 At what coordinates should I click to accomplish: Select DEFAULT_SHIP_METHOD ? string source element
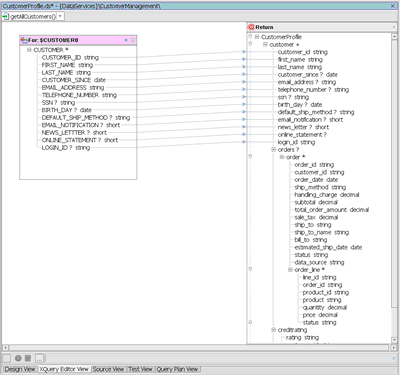point(86,117)
